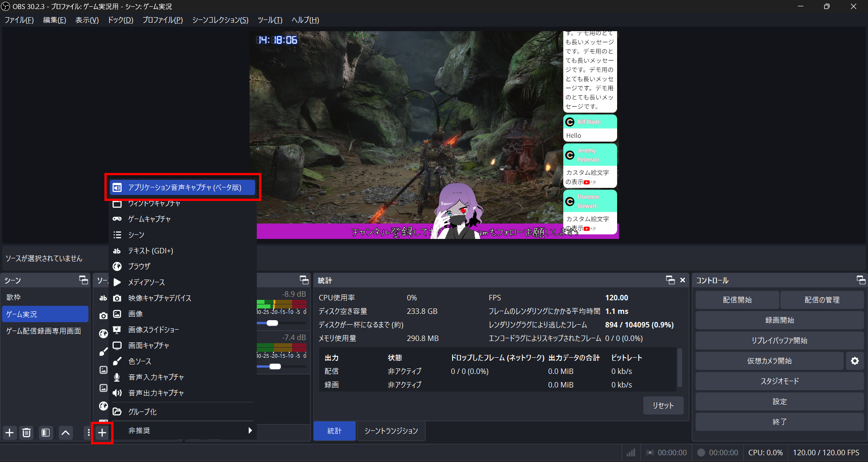Choose ウィンドウキャプチャ from the source menu
868x462 pixels.
[x=183, y=204]
